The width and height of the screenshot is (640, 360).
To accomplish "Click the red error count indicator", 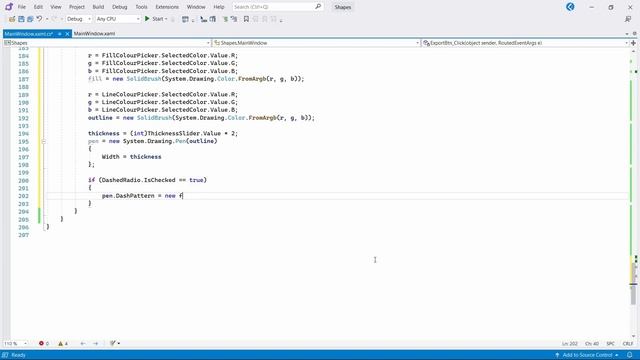I will click(44, 344).
